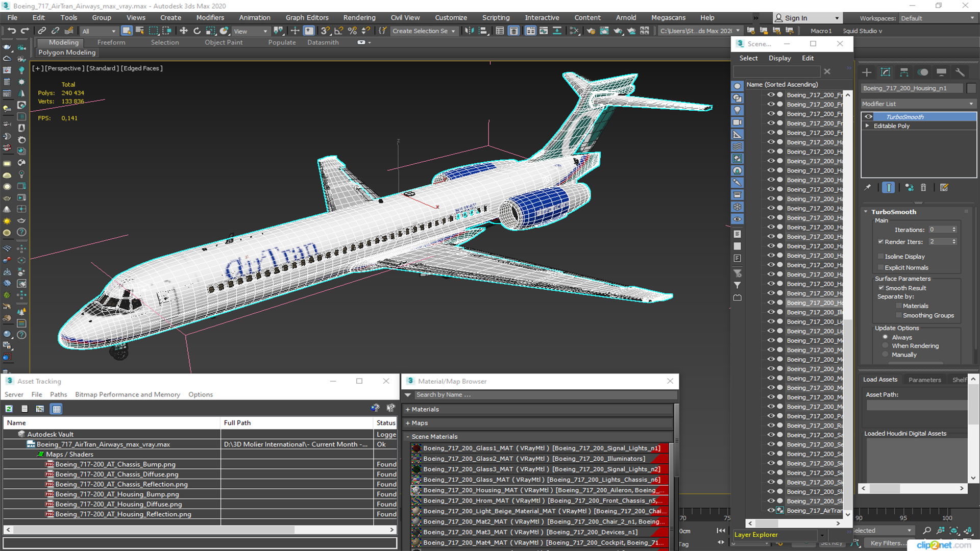Click object color swatch beside object name
The height and width of the screenshot is (551, 980).
971,88
